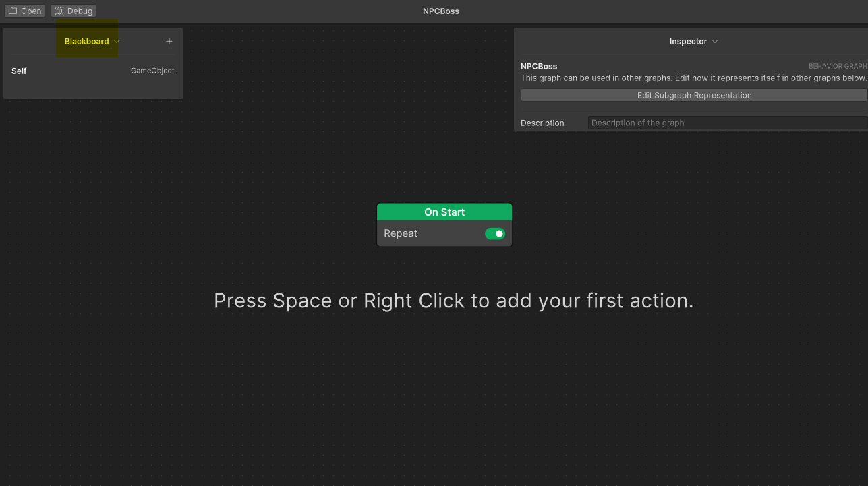Screen dimensions: 868x486
Task: Click the Open button with folder icon
Action: 25,11
